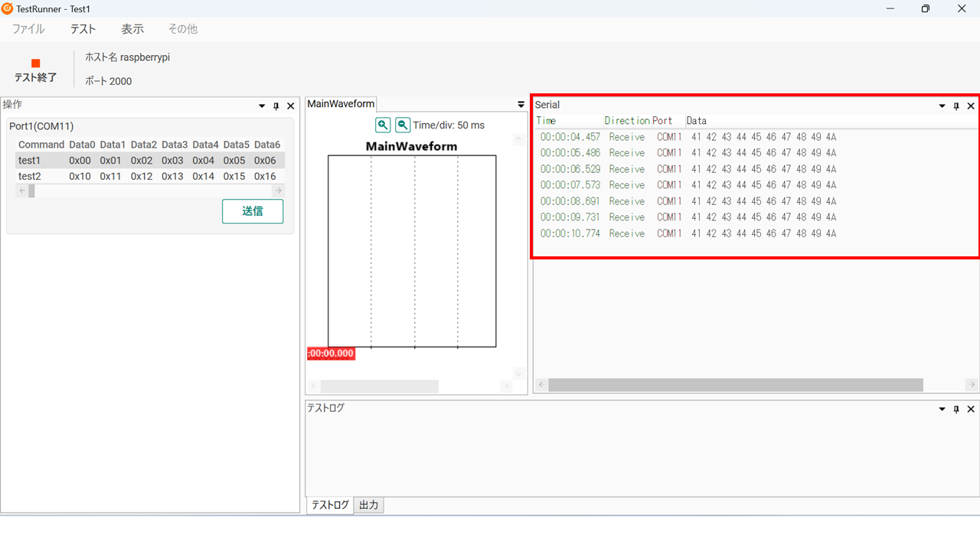Click the red stop icon for テスト終了
Viewport: 980px width, 551px height.
[x=35, y=64]
